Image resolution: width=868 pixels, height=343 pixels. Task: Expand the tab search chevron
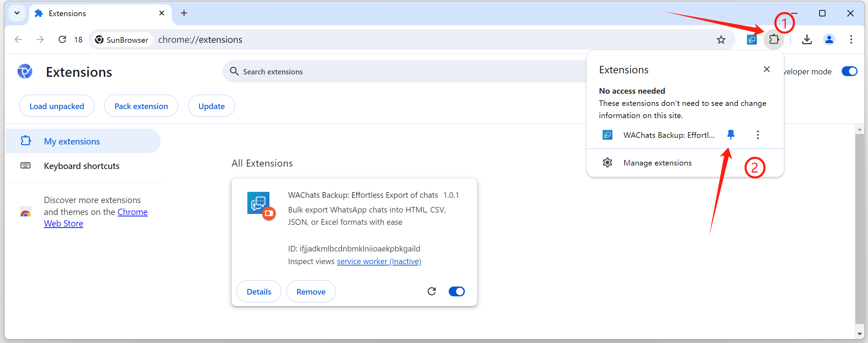tap(17, 13)
